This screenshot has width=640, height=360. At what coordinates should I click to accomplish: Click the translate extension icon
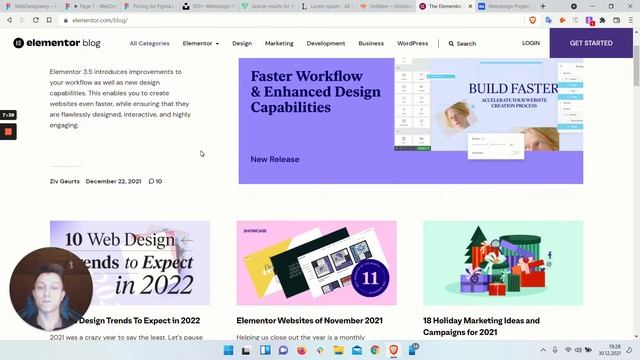coord(549,20)
